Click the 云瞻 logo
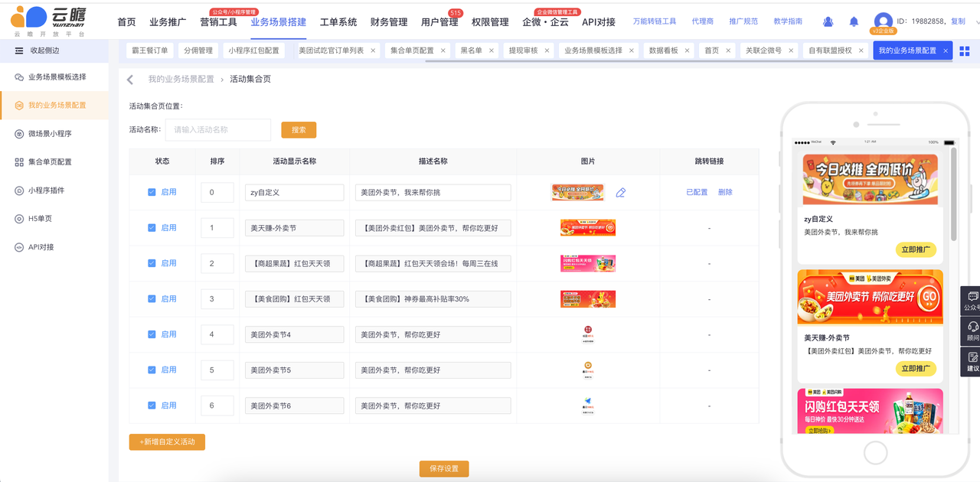 tap(48, 20)
